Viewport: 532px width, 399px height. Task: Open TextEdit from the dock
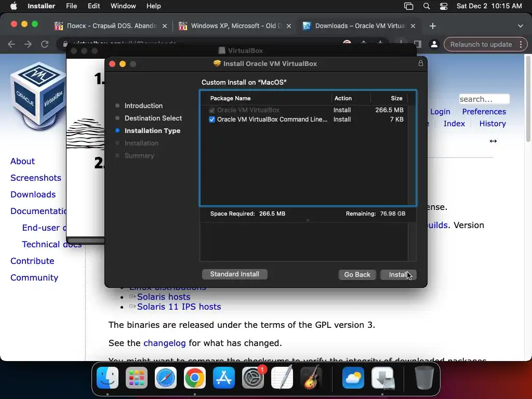point(282,378)
